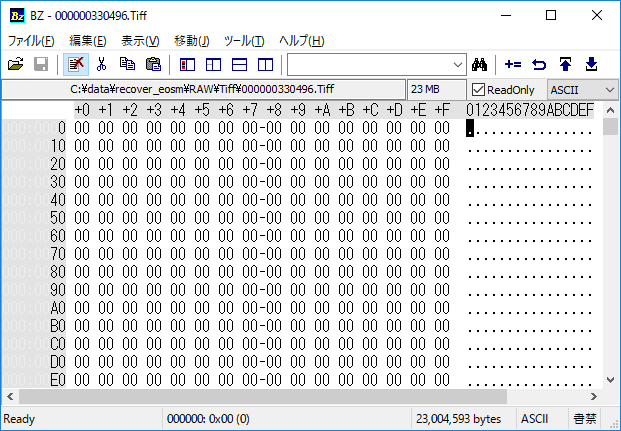Viewport: 621px width, 431px height.
Task: Click the +F column header
Action: pyautogui.click(x=442, y=110)
